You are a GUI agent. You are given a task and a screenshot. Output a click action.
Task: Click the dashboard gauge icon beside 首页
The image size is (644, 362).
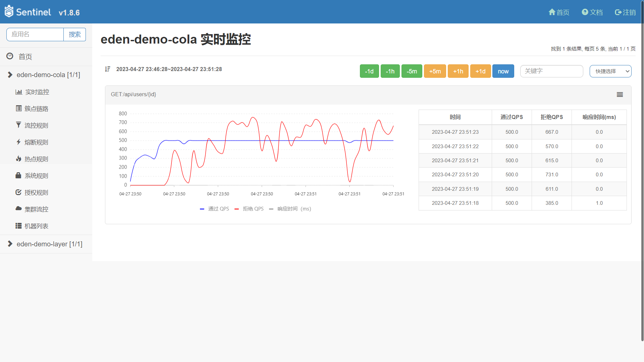click(x=10, y=56)
